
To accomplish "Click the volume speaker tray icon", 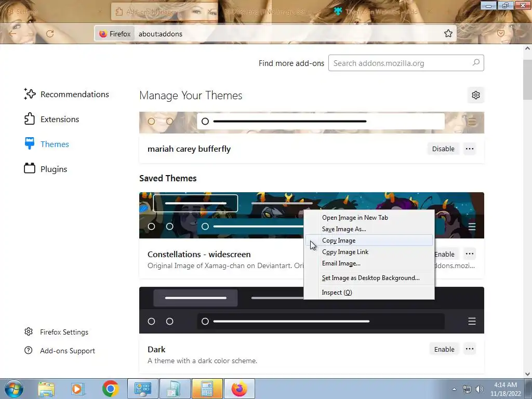I will (480, 389).
